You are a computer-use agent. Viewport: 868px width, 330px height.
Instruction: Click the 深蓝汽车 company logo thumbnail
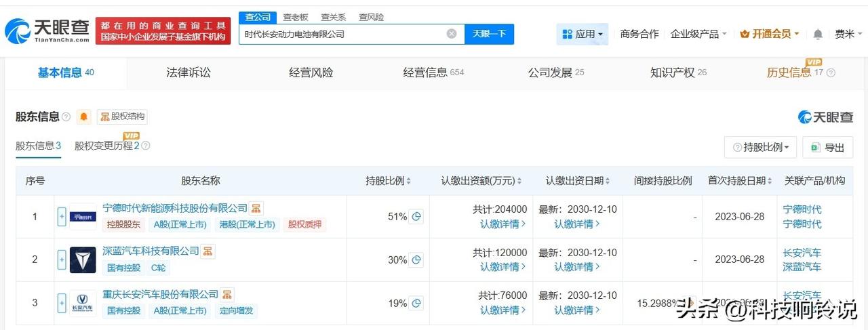(83, 260)
